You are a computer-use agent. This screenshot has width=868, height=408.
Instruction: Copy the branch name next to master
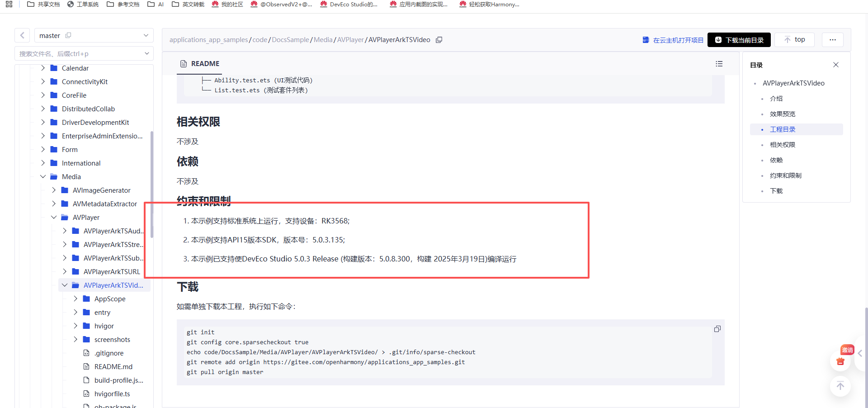click(68, 35)
